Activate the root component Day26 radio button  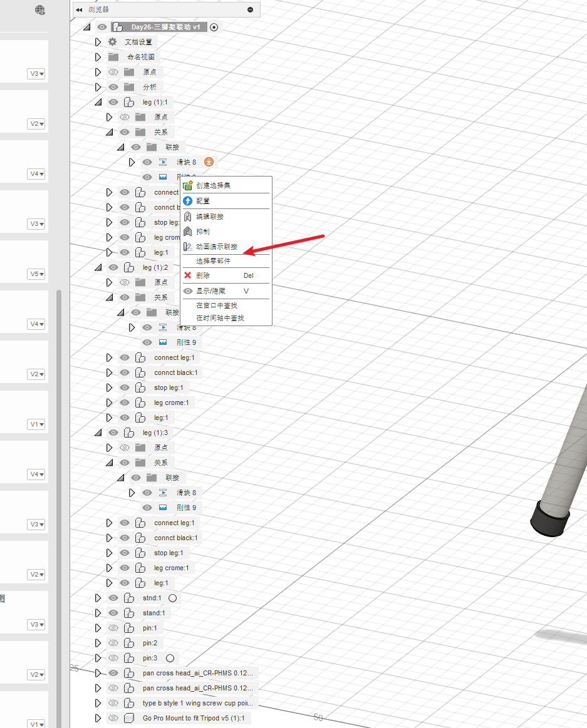(214, 27)
